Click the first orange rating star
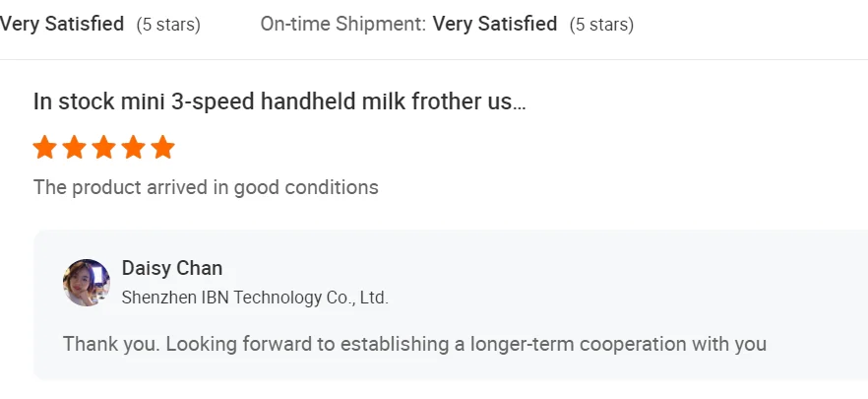 click(x=44, y=148)
